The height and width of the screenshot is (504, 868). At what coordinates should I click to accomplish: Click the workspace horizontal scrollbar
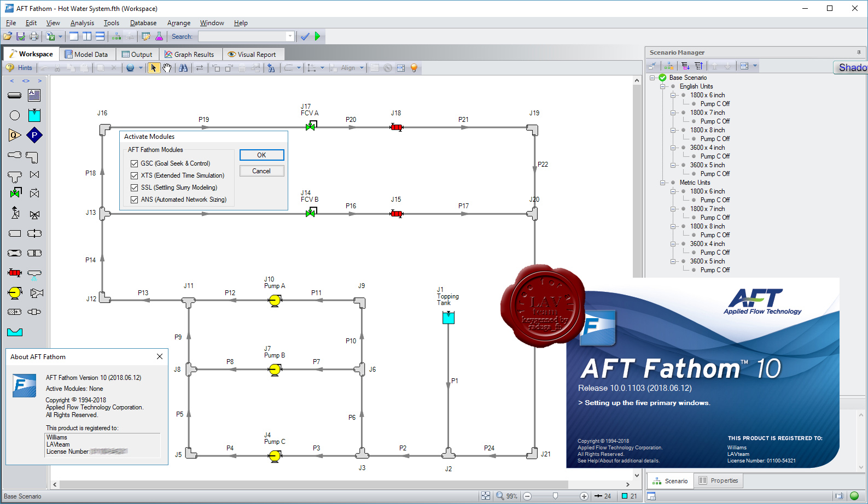(x=314, y=484)
